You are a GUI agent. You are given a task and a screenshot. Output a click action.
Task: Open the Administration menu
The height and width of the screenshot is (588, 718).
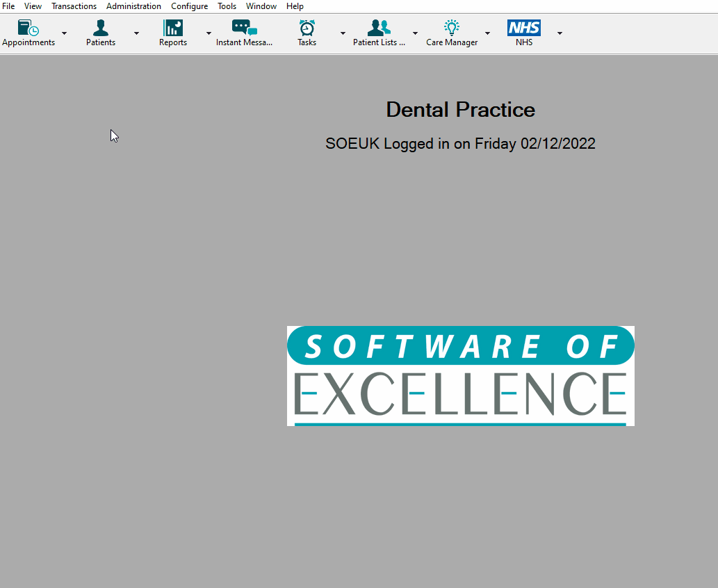click(x=133, y=6)
